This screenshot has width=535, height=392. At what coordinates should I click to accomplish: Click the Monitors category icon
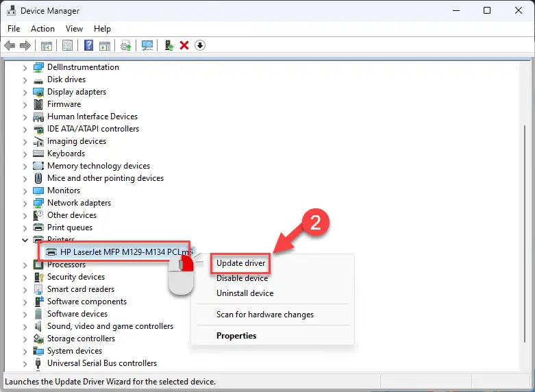[x=38, y=191]
